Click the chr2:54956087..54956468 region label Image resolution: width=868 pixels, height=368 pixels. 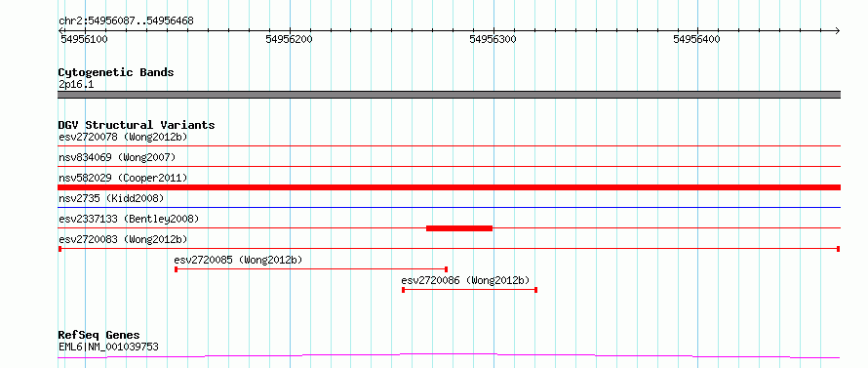tap(126, 21)
